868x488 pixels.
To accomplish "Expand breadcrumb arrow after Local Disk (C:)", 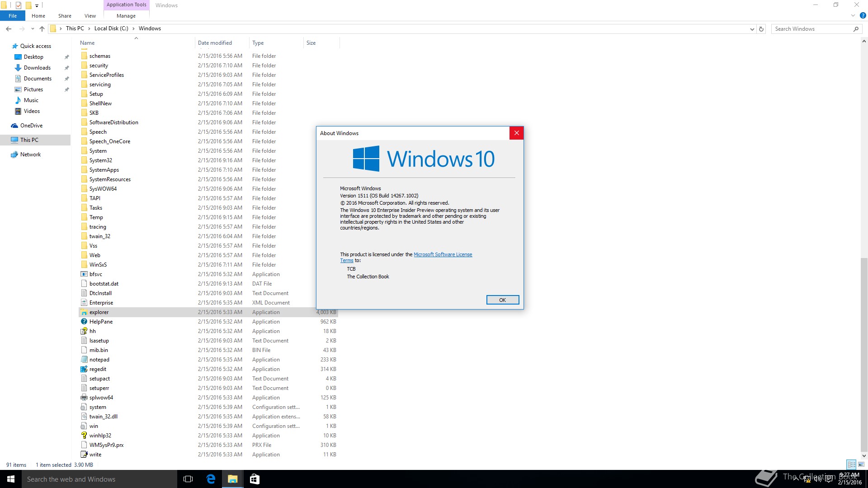I will coord(133,28).
